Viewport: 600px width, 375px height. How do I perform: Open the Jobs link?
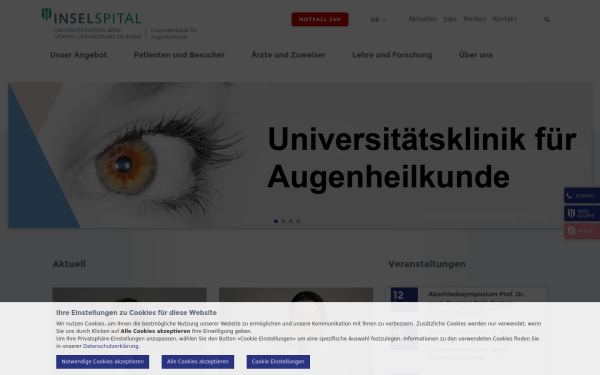(x=450, y=19)
